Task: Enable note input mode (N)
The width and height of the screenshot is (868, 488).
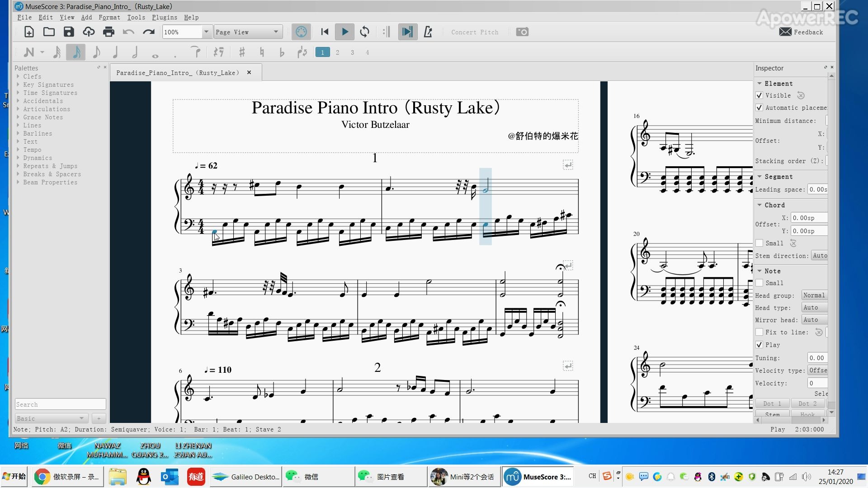Action: point(29,52)
